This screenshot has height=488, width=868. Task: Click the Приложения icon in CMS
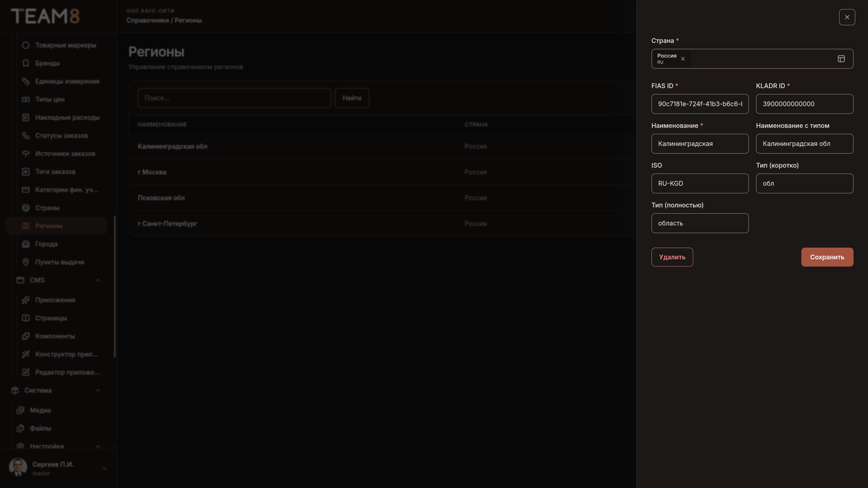coord(25,300)
